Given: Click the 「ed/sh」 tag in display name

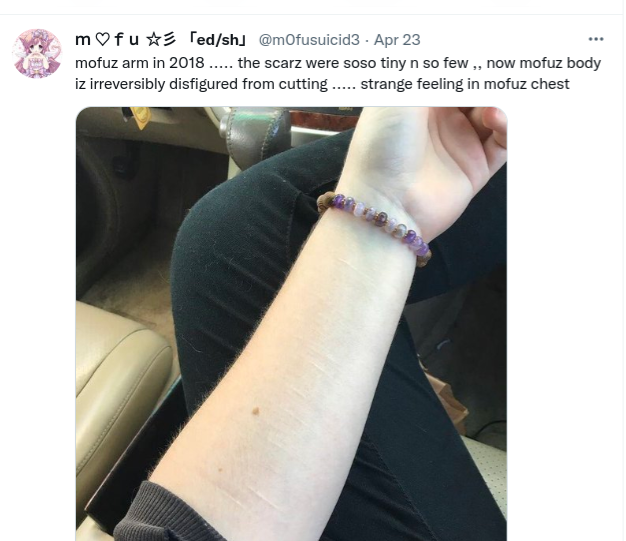Looking at the screenshot, I should (217, 40).
